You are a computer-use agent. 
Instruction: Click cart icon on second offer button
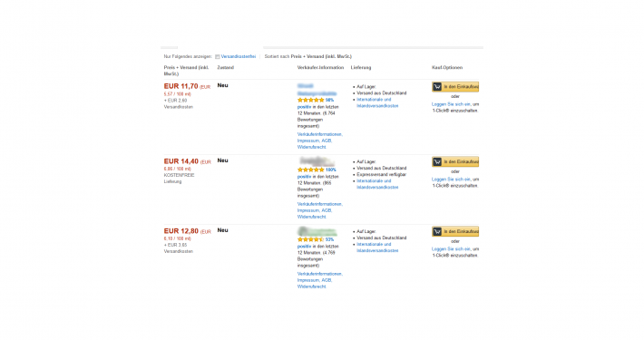click(437, 161)
